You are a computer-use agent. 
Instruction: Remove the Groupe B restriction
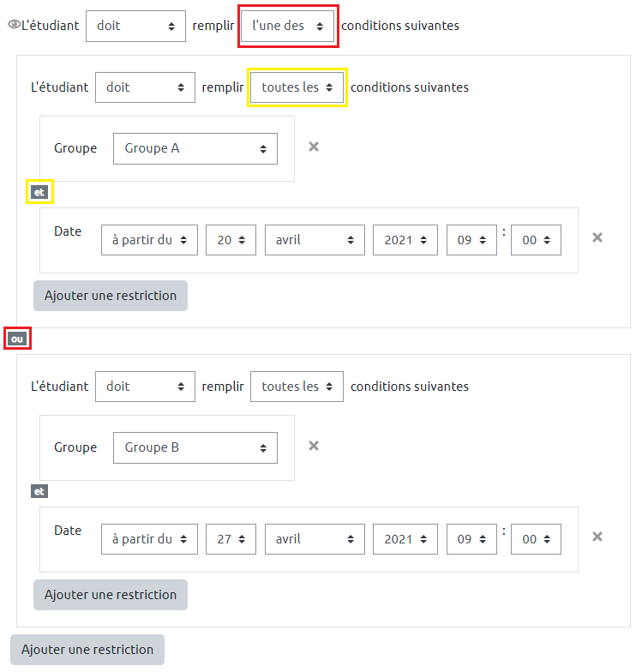click(314, 446)
